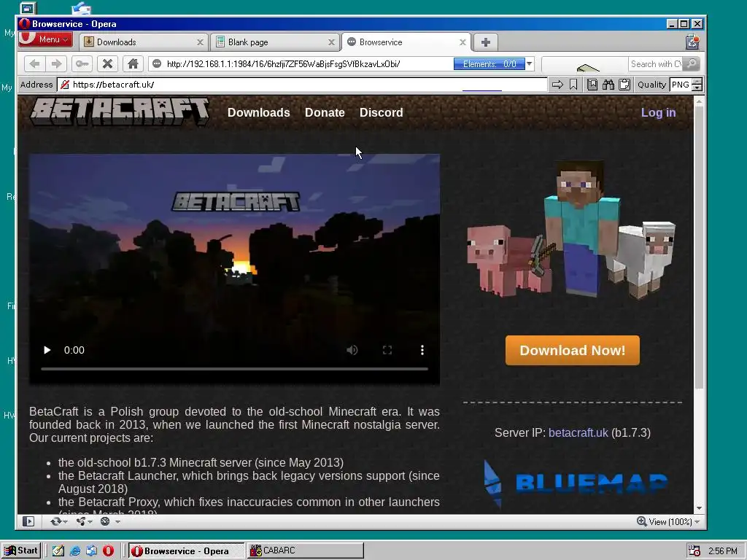This screenshot has width=747, height=560.
Task: Click the task scheduler tray icon
Action: (694, 551)
